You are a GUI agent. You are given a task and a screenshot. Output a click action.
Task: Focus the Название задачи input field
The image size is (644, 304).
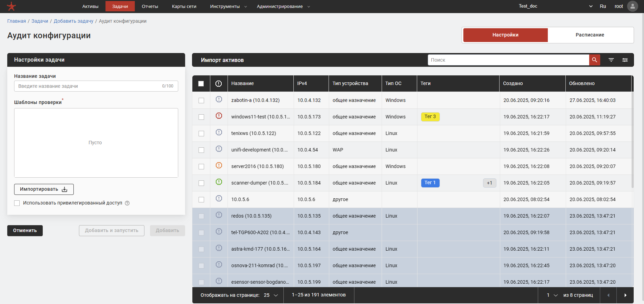coord(89,86)
